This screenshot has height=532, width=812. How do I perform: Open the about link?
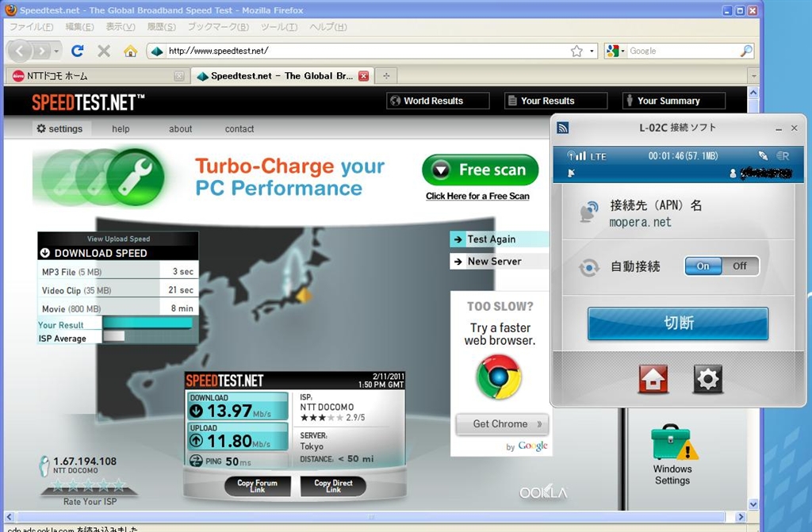(180, 129)
